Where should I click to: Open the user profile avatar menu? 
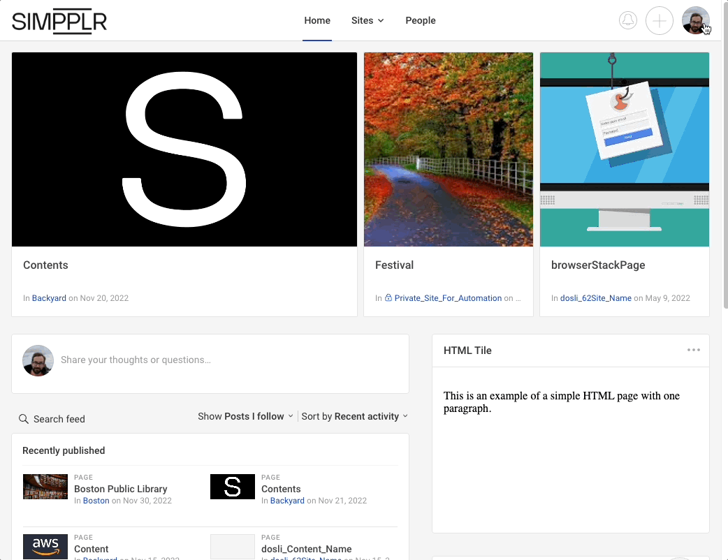point(695,20)
